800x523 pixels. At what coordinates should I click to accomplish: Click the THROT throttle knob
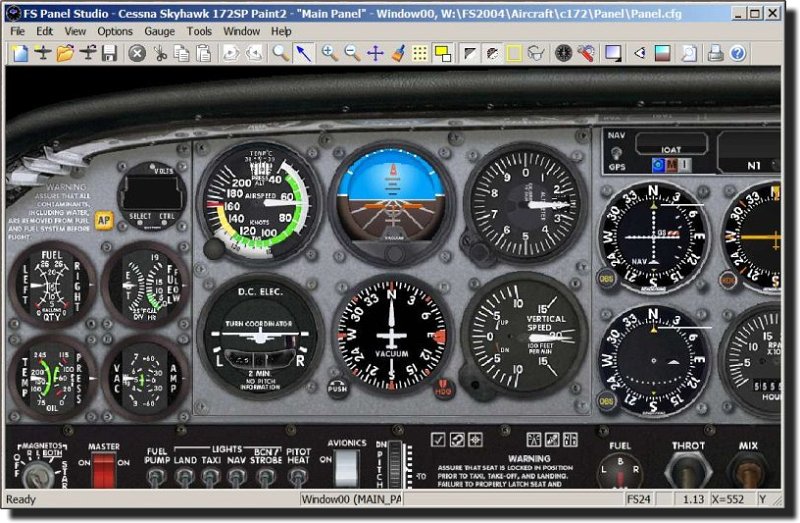[x=689, y=470]
